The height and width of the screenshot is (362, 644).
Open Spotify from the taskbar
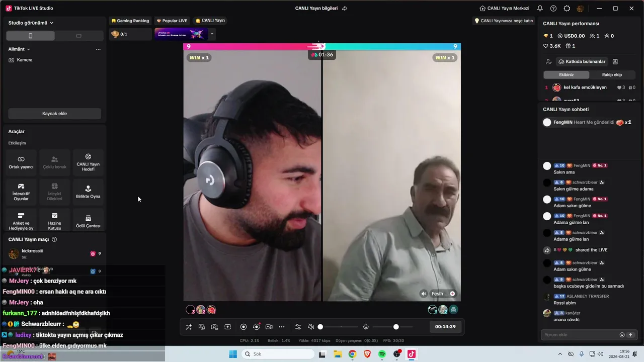382,354
